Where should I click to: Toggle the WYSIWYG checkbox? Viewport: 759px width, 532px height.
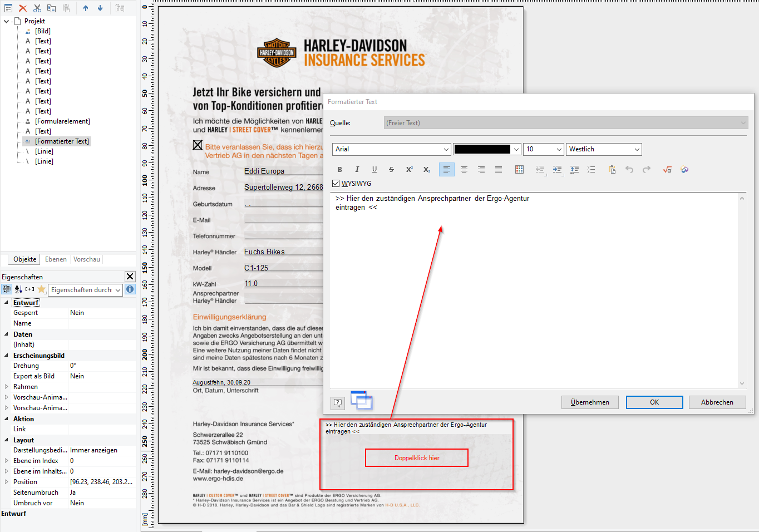tap(336, 183)
